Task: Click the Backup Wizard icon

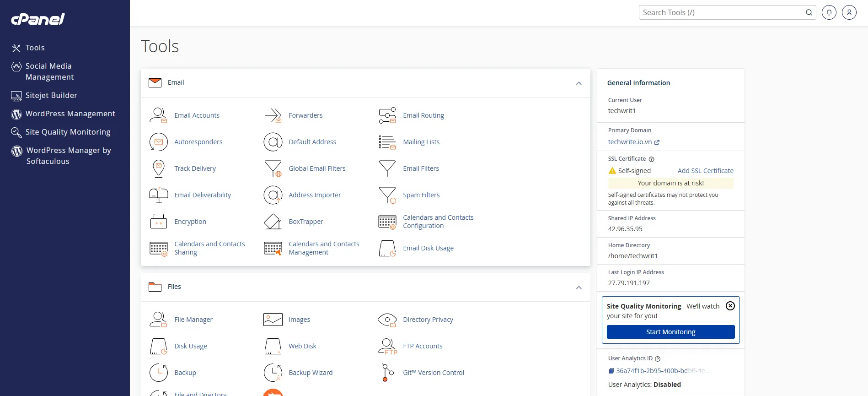Action: [x=273, y=373]
